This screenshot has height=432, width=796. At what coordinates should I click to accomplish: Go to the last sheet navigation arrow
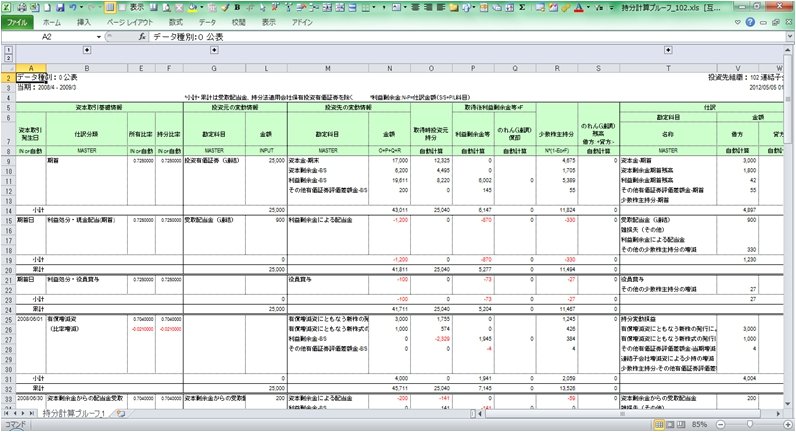point(31,414)
